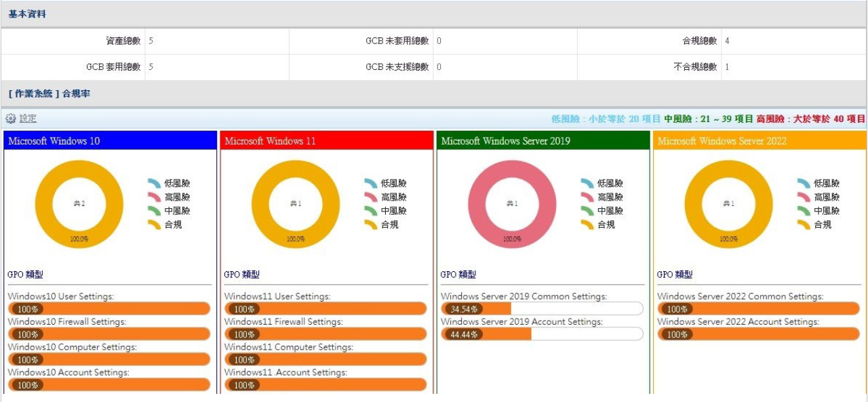Click the Windows Server 2022 donut chart
This screenshot has width=868, height=402.
point(728,204)
